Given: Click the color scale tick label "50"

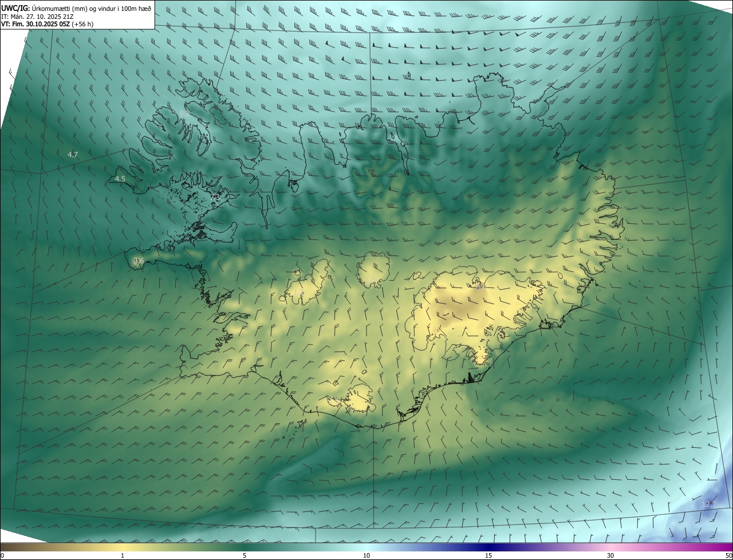Looking at the screenshot, I should click(728, 555).
